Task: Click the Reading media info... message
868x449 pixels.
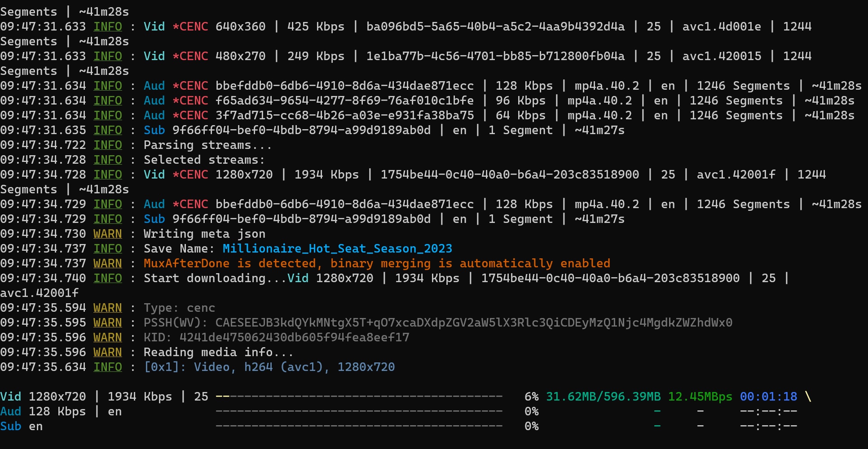Action: point(218,352)
